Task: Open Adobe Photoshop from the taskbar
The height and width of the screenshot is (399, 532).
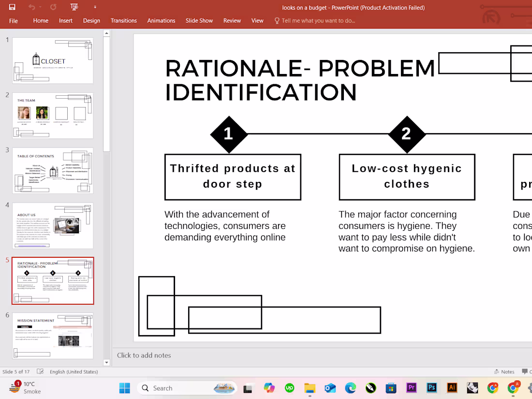Action: click(431, 388)
